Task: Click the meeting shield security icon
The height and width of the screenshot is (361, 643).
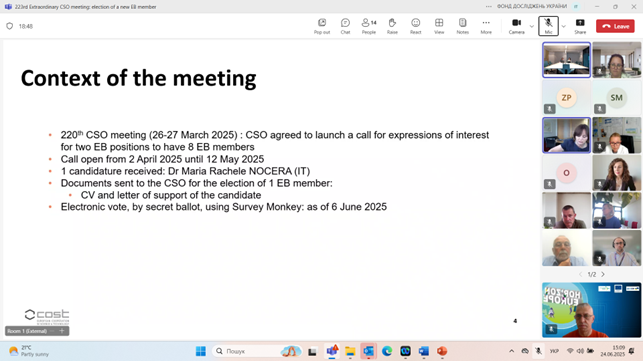Action: tap(9, 26)
